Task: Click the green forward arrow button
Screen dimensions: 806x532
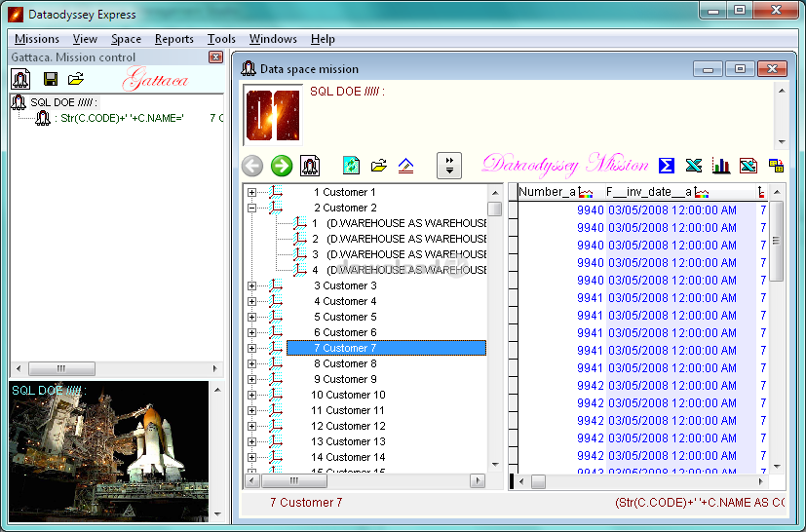Action: [282, 166]
